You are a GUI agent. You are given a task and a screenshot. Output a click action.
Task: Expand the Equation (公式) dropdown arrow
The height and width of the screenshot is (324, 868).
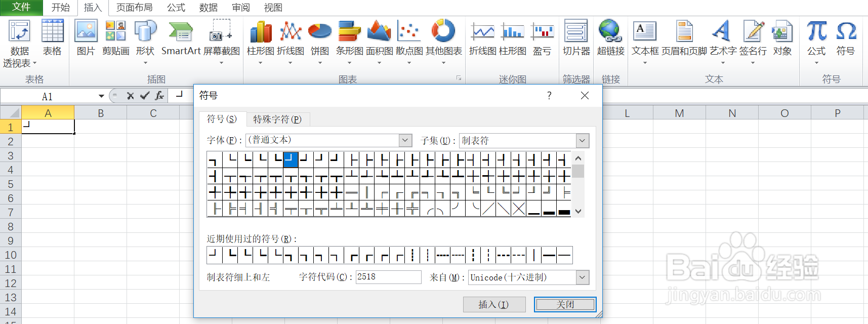[x=816, y=63]
